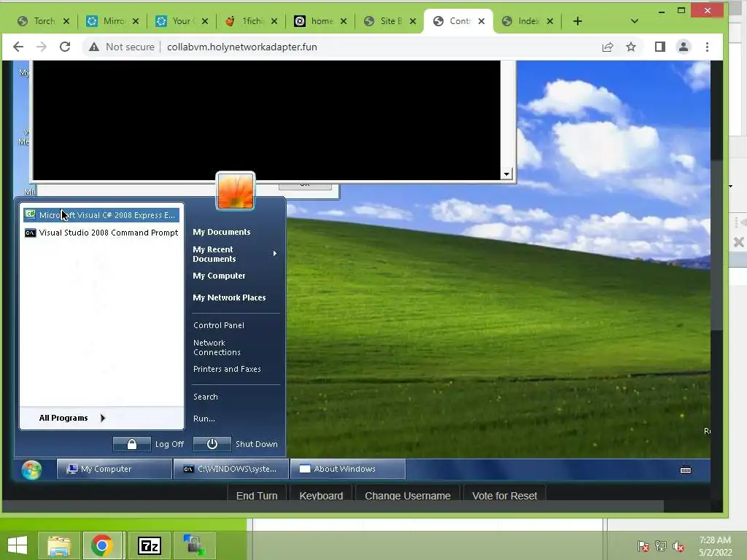Screen dimensions: 747x560
Task: Go back in Chrome
Action: pyautogui.click(x=18, y=47)
